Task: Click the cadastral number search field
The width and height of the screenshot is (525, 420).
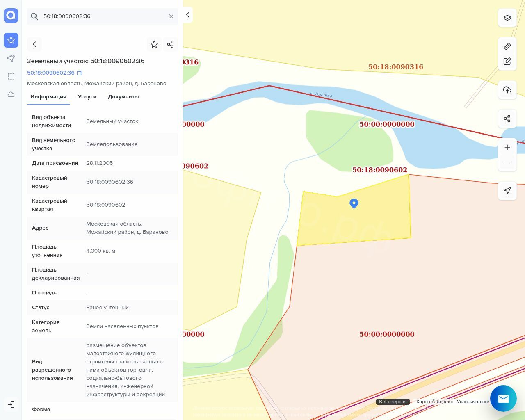Action: [x=103, y=16]
